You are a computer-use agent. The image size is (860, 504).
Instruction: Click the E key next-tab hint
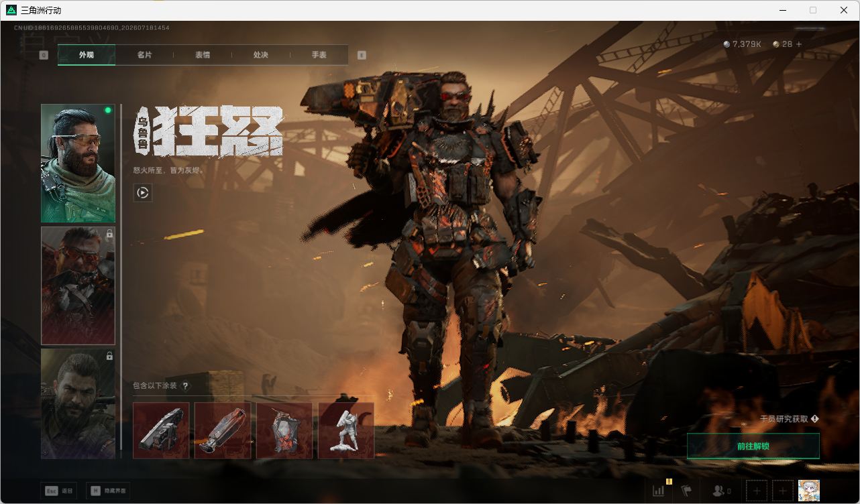(x=362, y=55)
